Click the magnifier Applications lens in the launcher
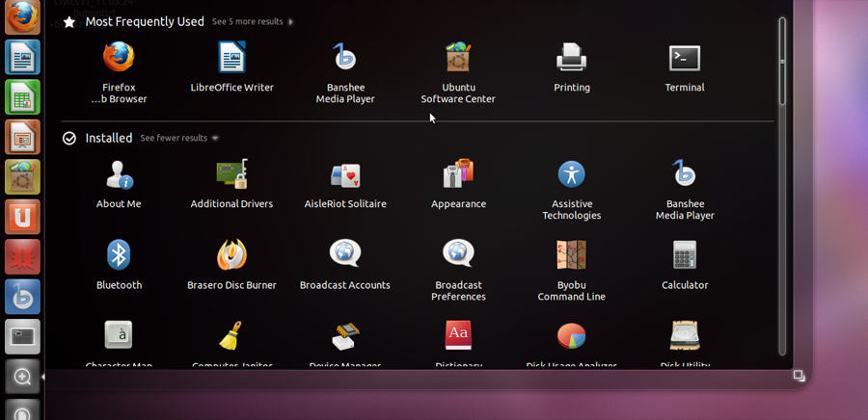Screen dimensions: 868x420 [23, 377]
